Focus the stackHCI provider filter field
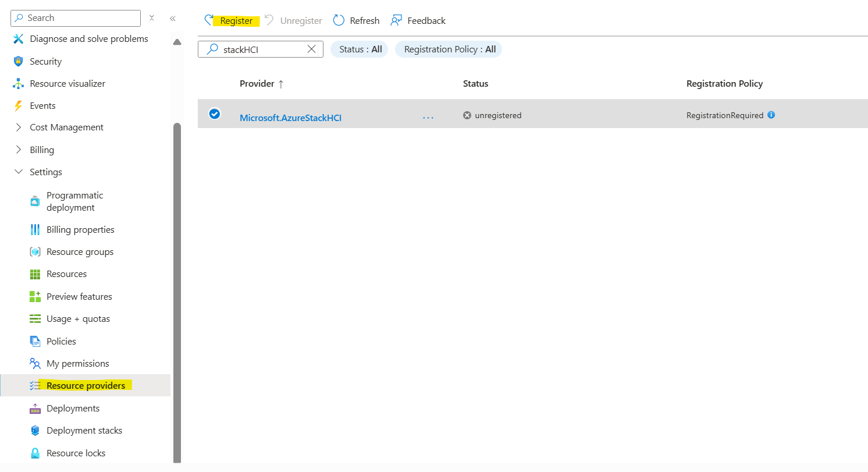Viewport: 868px width, 472px height. [x=261, y=49]
